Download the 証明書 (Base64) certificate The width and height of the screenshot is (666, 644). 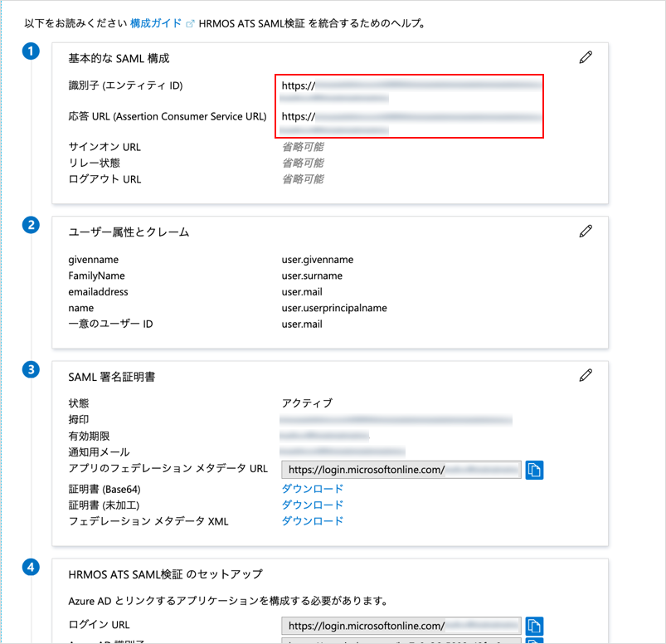(x=312, y=489)
